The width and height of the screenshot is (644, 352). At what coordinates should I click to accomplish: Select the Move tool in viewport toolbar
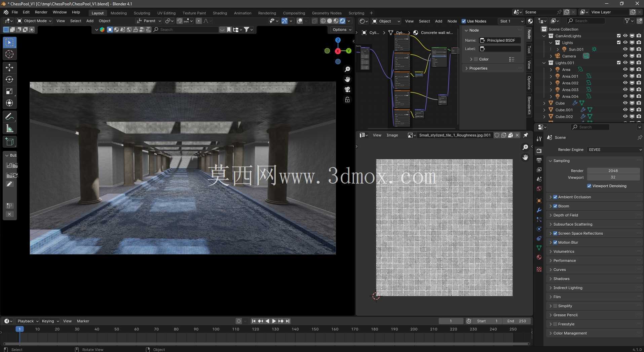click(x=9, y=68)
